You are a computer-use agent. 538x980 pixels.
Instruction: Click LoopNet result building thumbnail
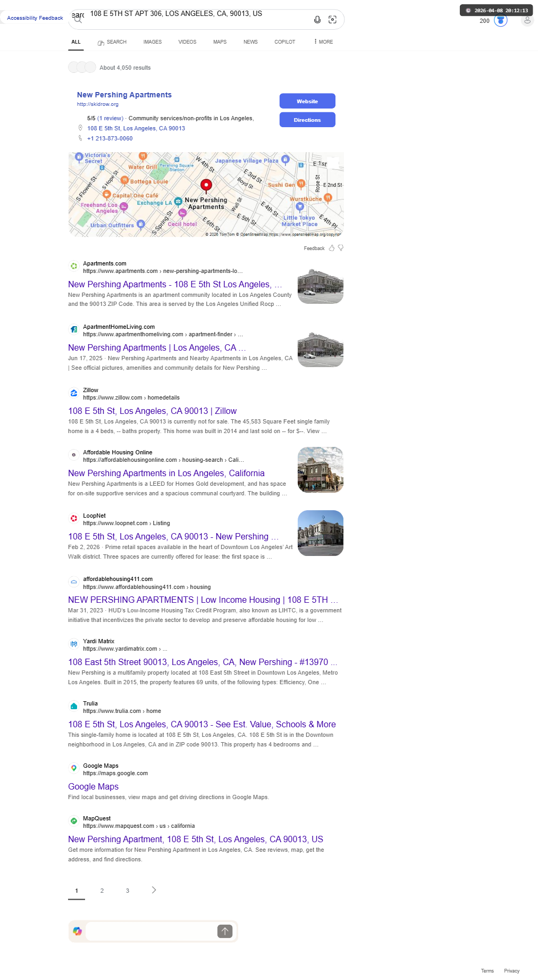point(321,533)
